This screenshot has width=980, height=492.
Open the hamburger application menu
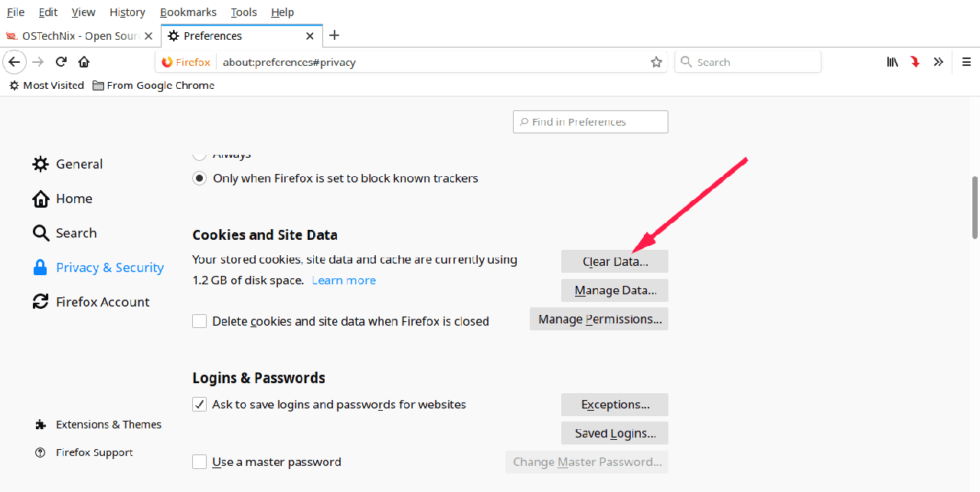click(966, 62)
